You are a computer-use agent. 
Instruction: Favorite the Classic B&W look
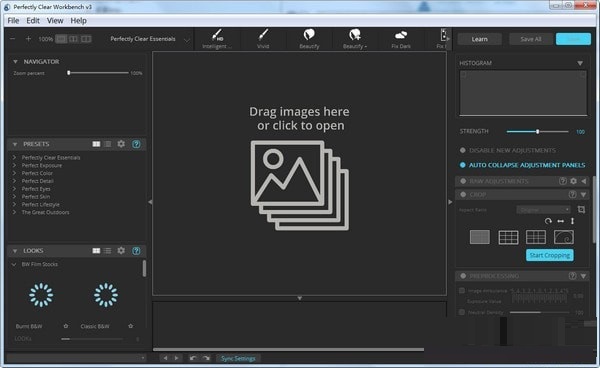pyautogui.click(x=130, y=326)
